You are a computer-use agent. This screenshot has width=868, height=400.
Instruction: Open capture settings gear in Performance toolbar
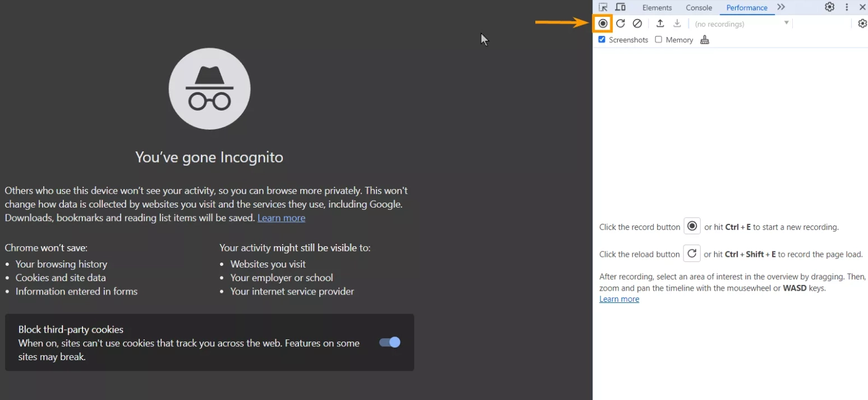tap(862, 24)
